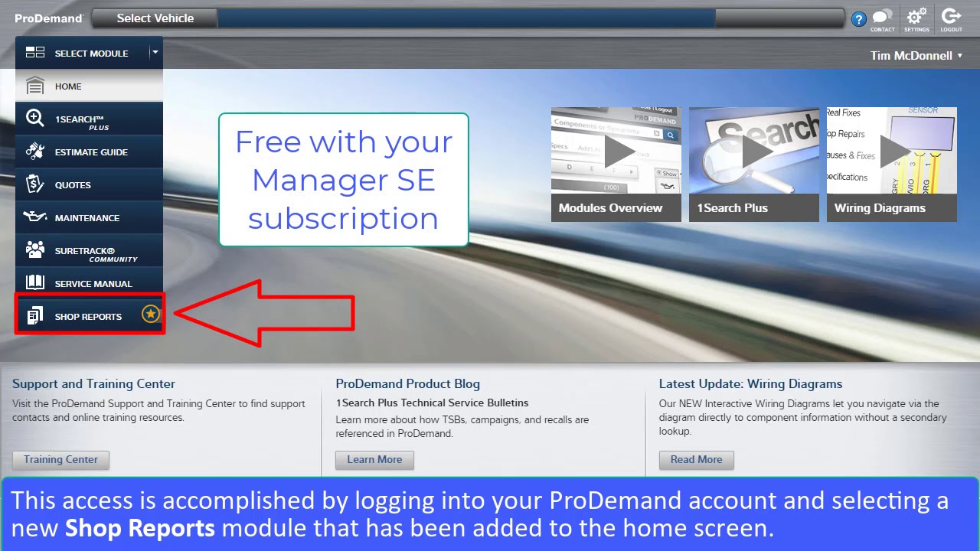Play the Wiring Diagrams video thumbnail
Viewport: 980px width, 551px height.
[891, 165]
